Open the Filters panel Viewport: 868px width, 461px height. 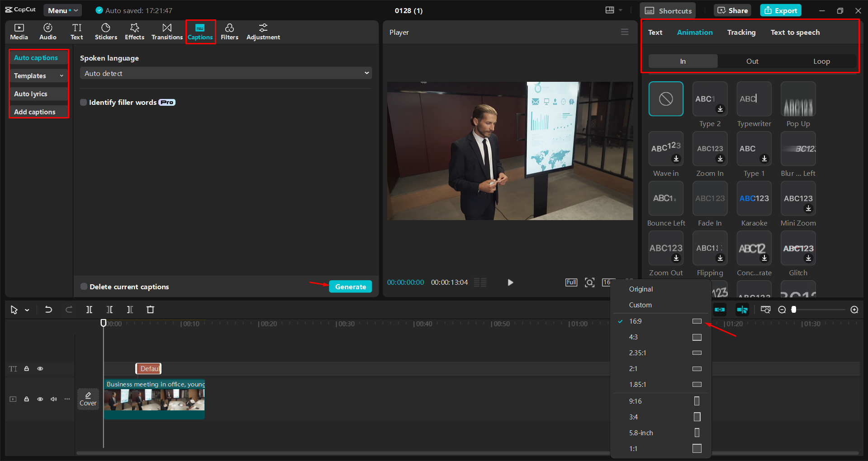(x=229, y=31)
